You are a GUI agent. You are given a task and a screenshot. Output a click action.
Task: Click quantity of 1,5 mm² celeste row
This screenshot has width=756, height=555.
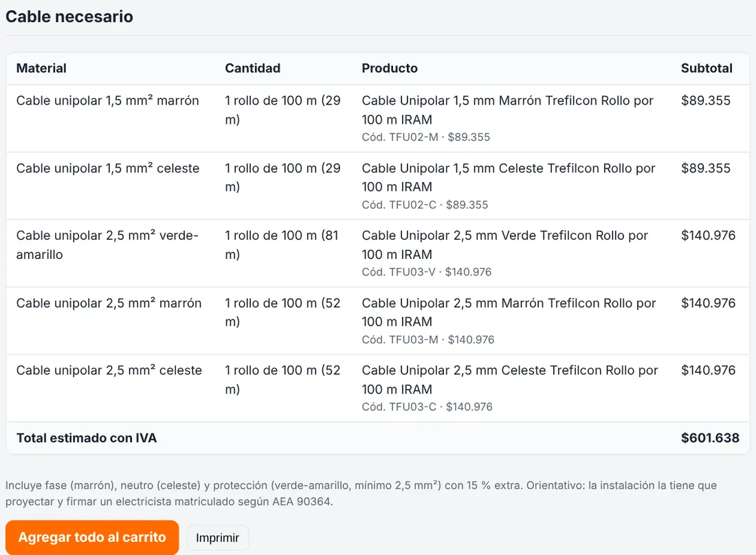[283, 177]
